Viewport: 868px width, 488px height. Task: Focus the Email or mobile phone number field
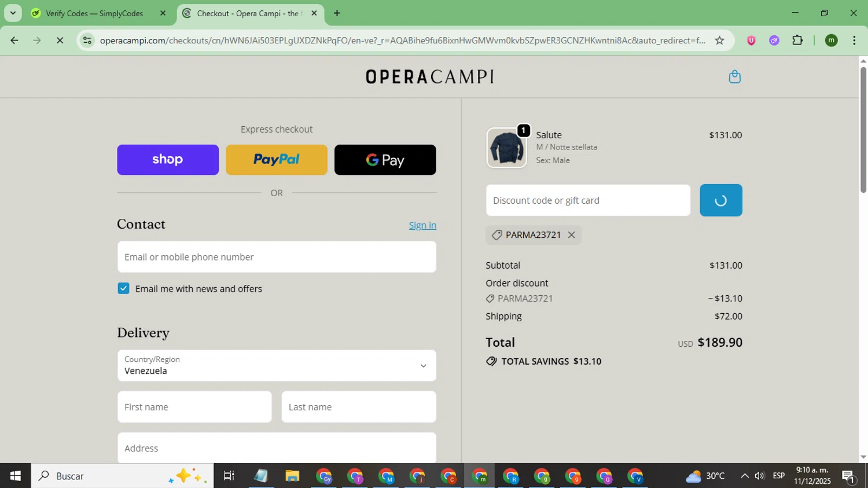click(x=277, y=257)
